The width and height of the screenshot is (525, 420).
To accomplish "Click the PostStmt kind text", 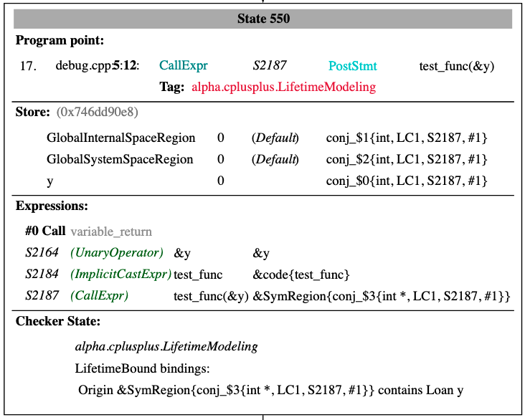I will point(353,66).
